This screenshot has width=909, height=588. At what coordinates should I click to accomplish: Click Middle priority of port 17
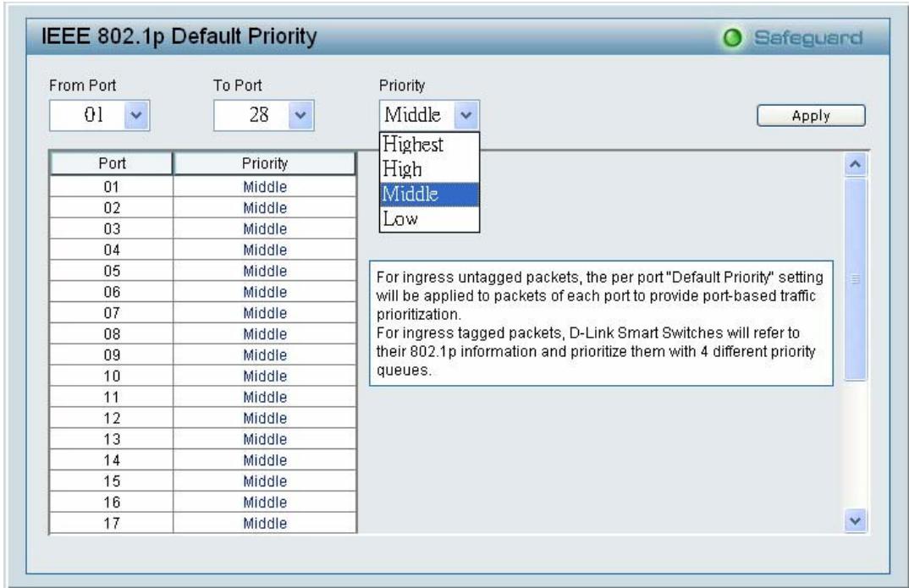pyautogui.click(x=265, y=523)
